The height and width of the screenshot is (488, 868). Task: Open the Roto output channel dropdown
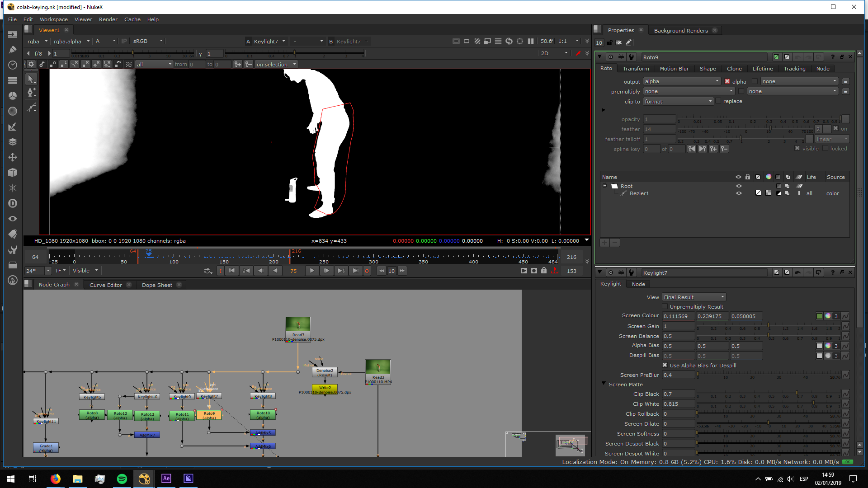pos(681,81)
